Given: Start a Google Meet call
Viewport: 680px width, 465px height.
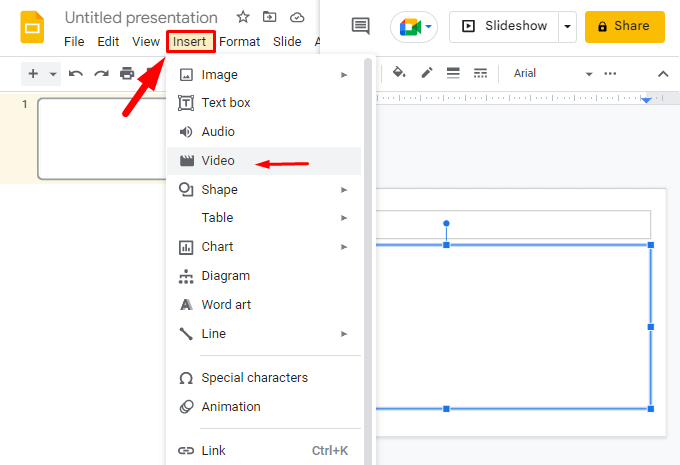Looking at the screenshot, I should pyautogui.click(x=414, y=27).
